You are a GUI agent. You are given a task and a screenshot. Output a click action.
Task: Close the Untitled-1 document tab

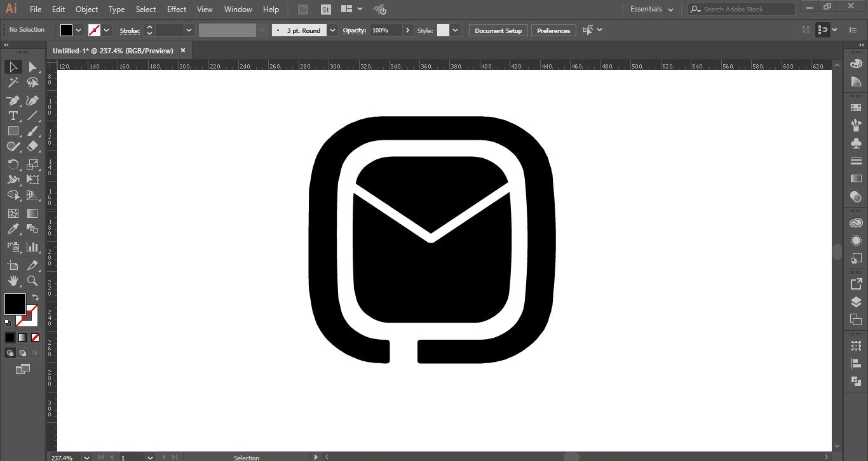point(183,51)
